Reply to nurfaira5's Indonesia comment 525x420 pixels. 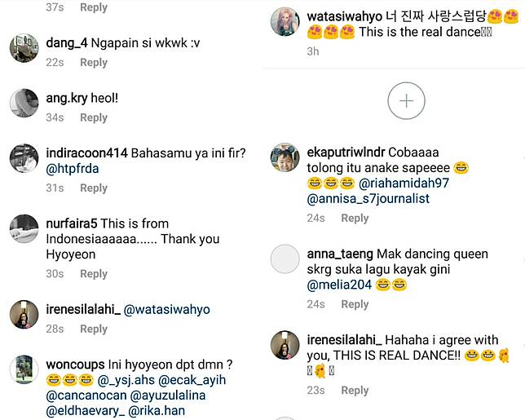[94, 274]
